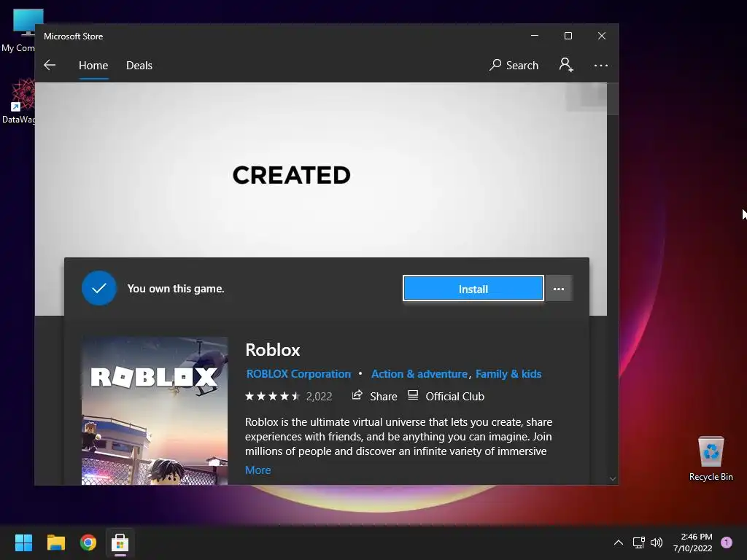This screenshot has height=560, width=747.
Task: Click the 2,022 ratings count
Action: pos(320,396)
